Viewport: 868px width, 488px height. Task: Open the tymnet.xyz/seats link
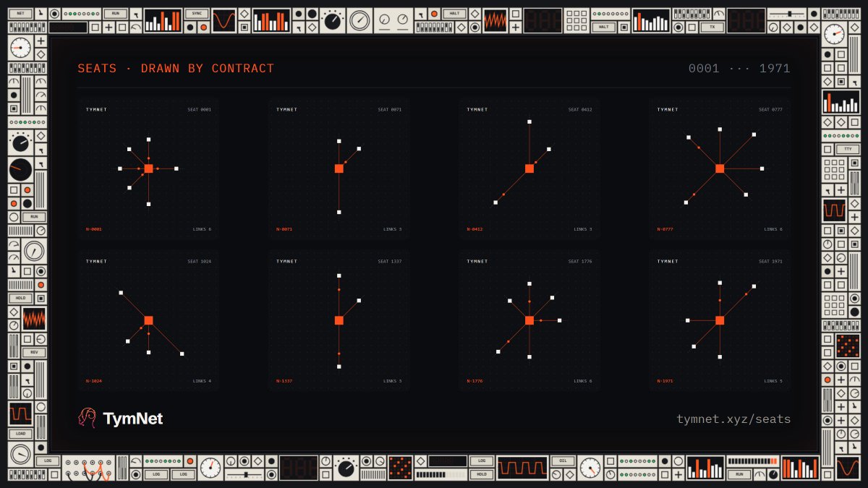click(x=733, y=419)
